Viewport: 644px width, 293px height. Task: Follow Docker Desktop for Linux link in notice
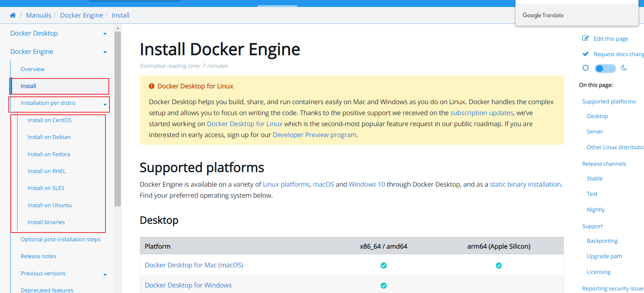pyautogui.click(x=245, y=124)
